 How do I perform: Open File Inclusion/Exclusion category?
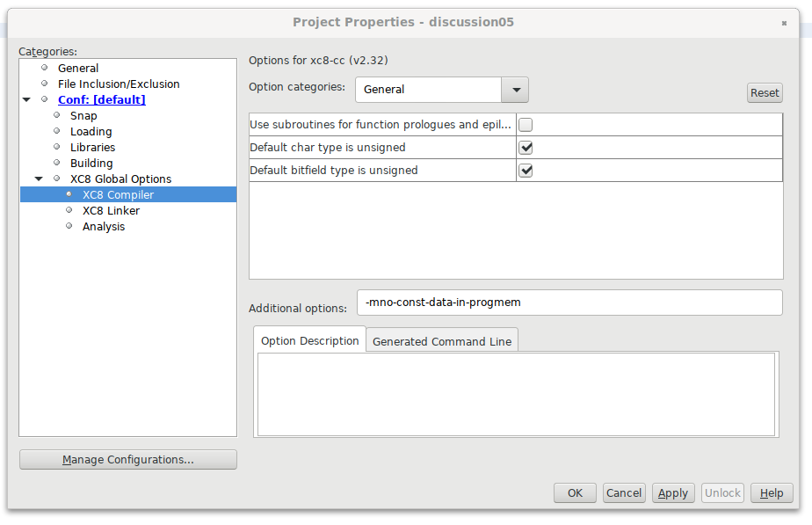119,84
